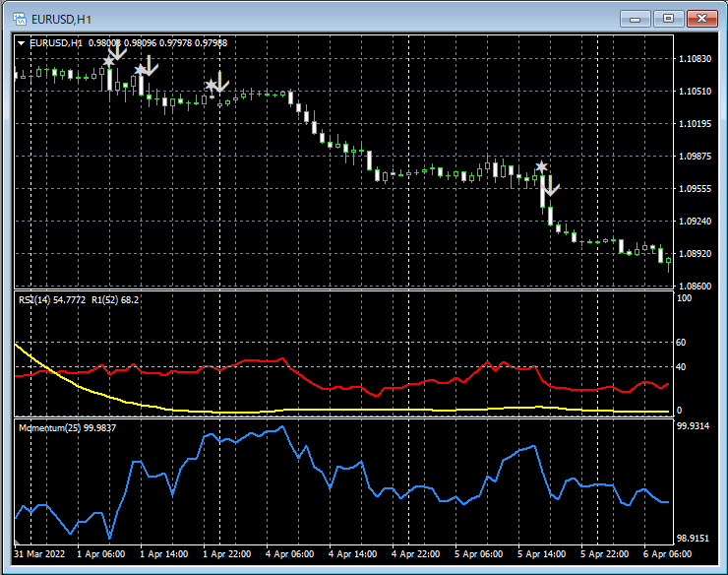
Task: Click the 4 Apr 06:00 time axis label
Action: (289, 553)
